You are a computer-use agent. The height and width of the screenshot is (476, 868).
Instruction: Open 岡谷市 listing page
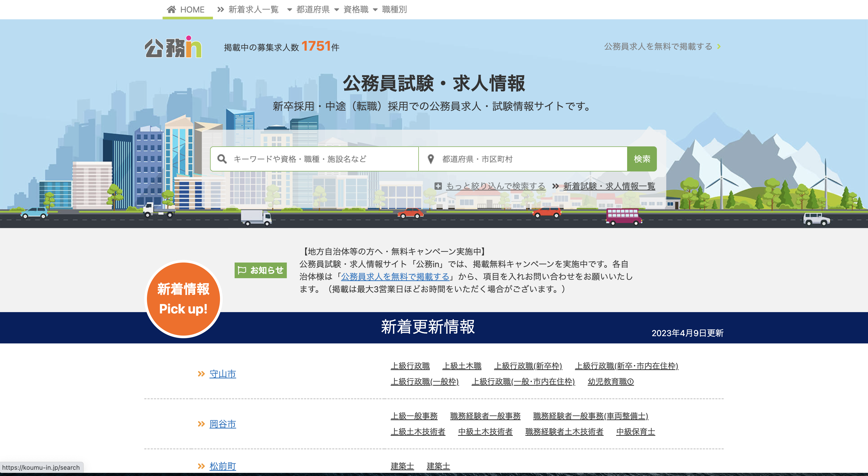(x=222, y=424)
